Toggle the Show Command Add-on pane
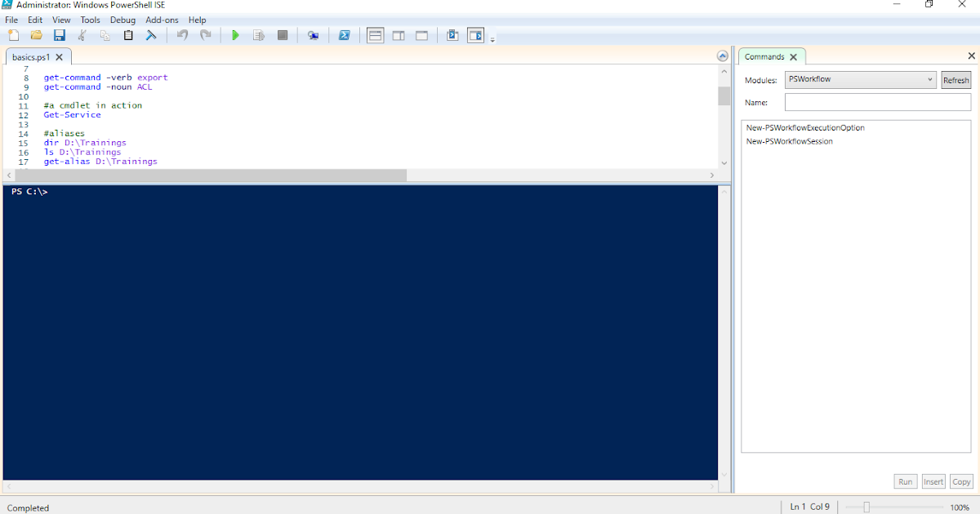Viewport: 980px width, 514px height. (475, 35)
